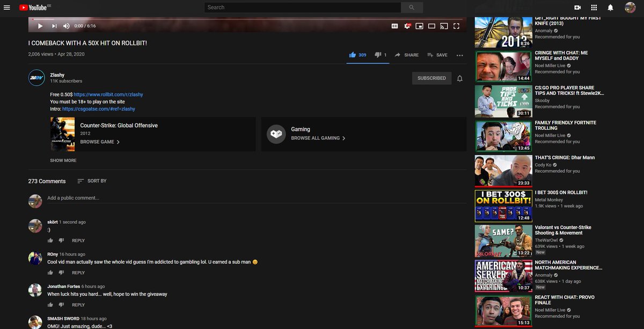Open I Bet 300$ on Rollbit thumbnail

point(503,206)
